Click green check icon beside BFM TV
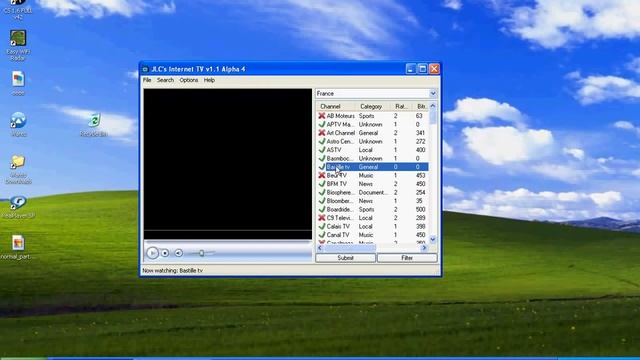The image size is (640, 360). tap(322, 184)
